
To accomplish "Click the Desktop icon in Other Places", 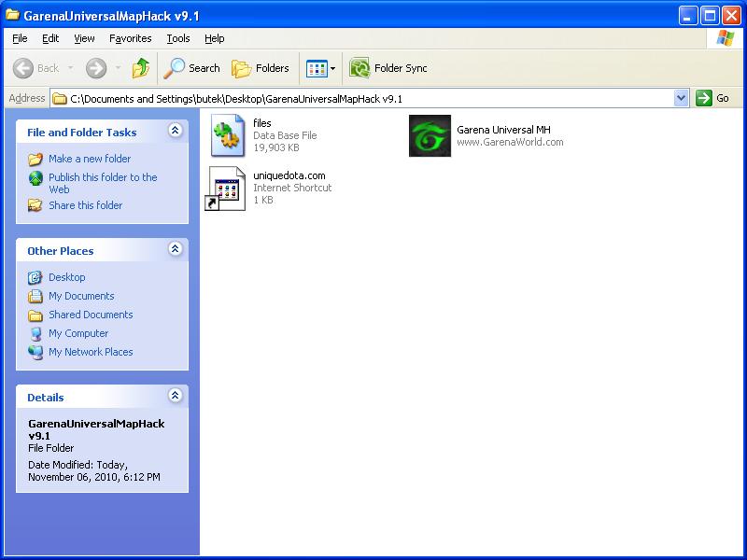I will pos(35,277).
